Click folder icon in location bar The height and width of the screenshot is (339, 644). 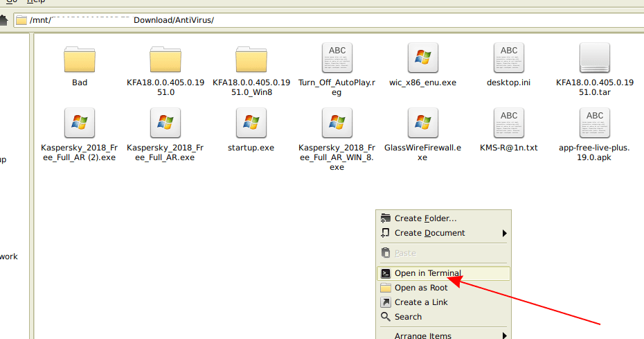click(x=21, y=20)
